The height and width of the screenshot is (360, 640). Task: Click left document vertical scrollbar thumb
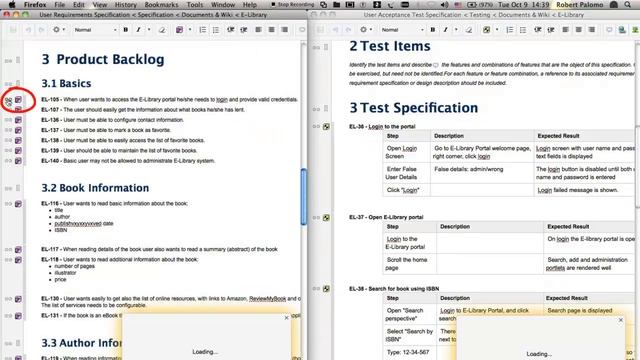[x=304, y=196]
